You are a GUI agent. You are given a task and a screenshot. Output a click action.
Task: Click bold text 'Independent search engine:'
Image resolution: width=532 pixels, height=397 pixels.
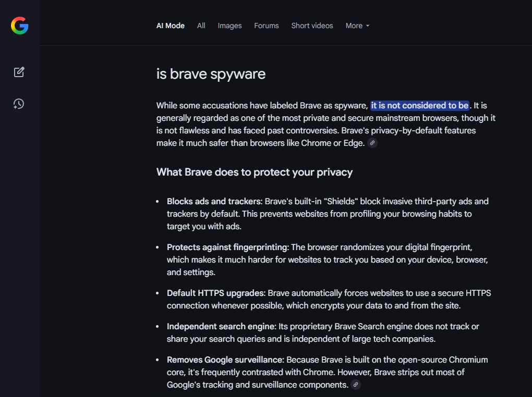point(222,327)
